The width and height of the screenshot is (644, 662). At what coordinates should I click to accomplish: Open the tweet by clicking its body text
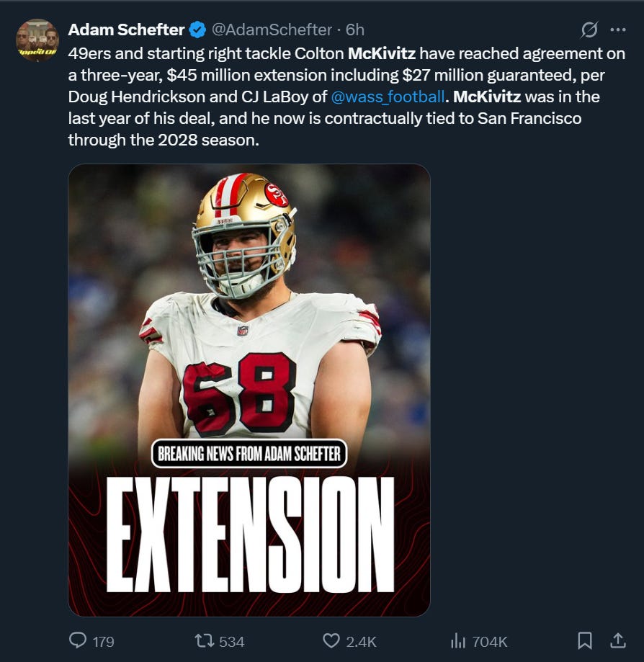tap(346, 97)
